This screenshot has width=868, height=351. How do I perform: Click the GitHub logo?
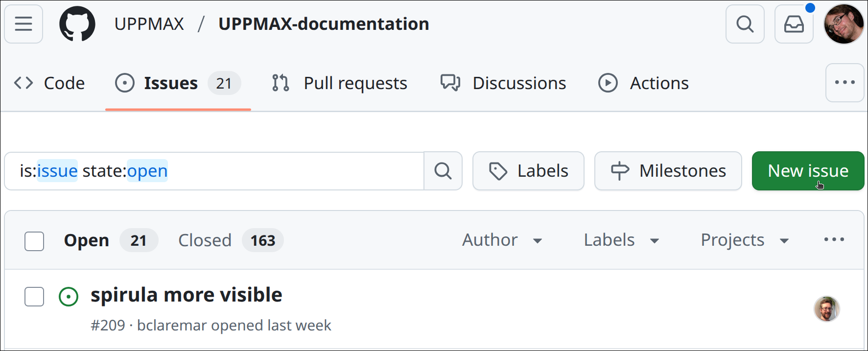[77, 23]
